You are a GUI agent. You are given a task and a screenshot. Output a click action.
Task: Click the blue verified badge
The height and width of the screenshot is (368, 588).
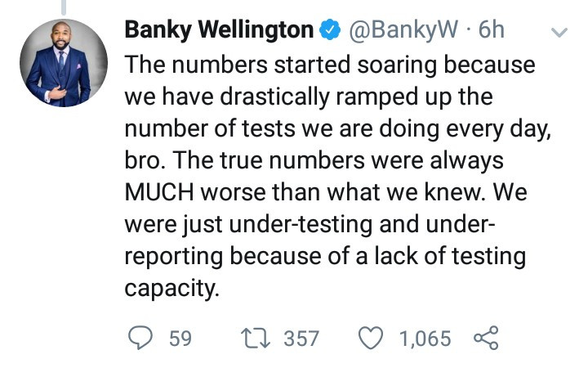(330, 32)
